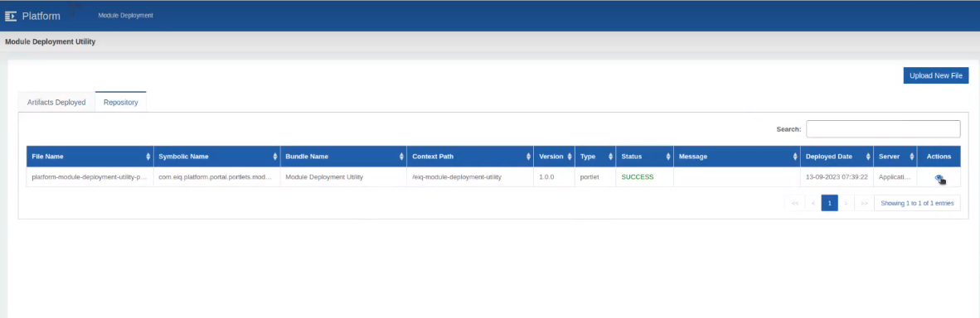Focus the Search input field

[883, 128]
